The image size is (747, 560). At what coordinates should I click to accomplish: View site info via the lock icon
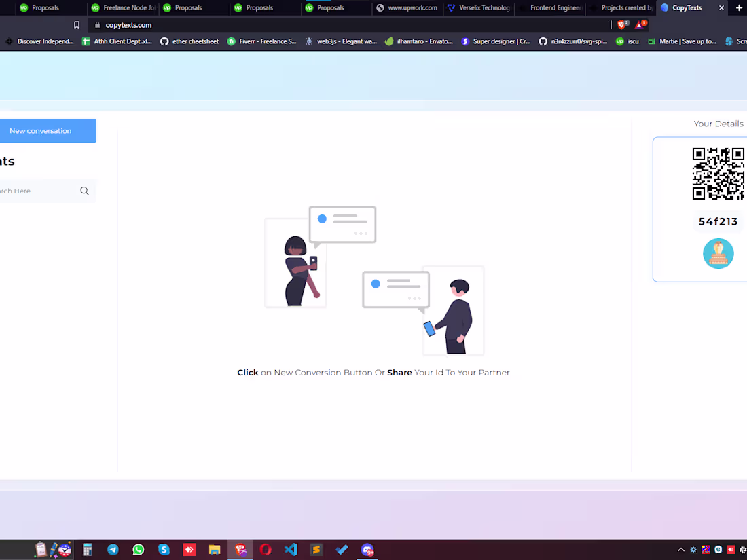pos(97,24)
